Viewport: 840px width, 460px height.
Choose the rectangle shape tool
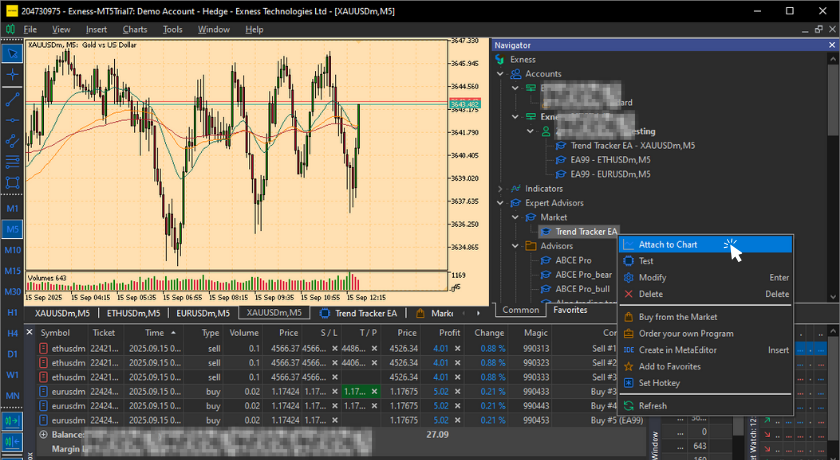pyautogui.click(x=12, y=182)
